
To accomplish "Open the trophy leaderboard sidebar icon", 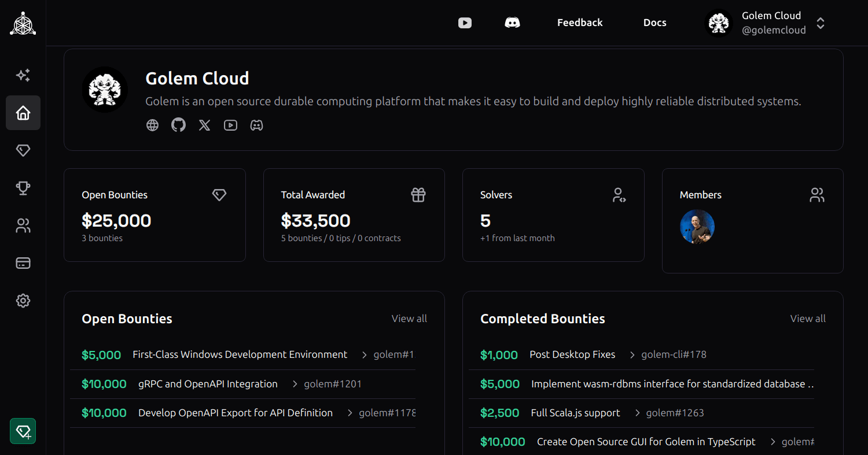I will click(23, 188).
